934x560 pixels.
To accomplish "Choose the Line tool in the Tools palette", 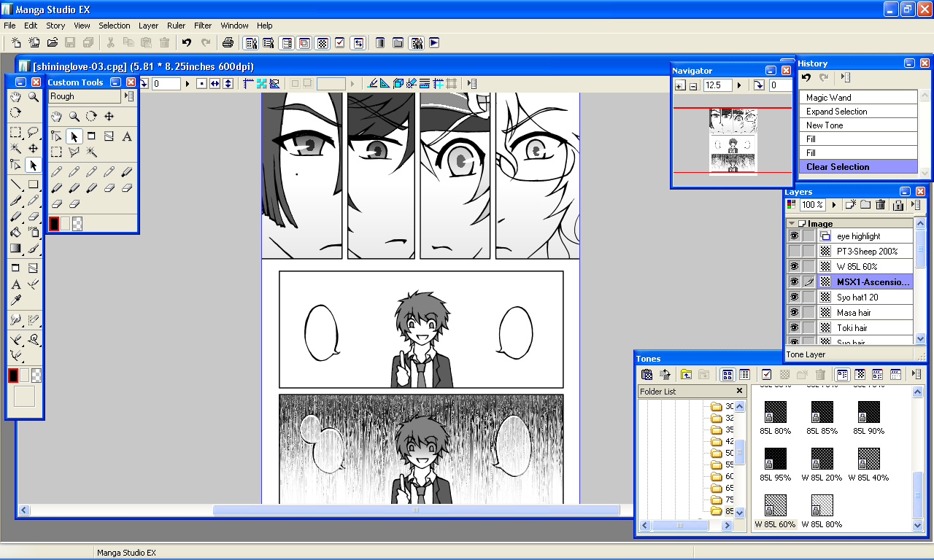I will [15, 184].
